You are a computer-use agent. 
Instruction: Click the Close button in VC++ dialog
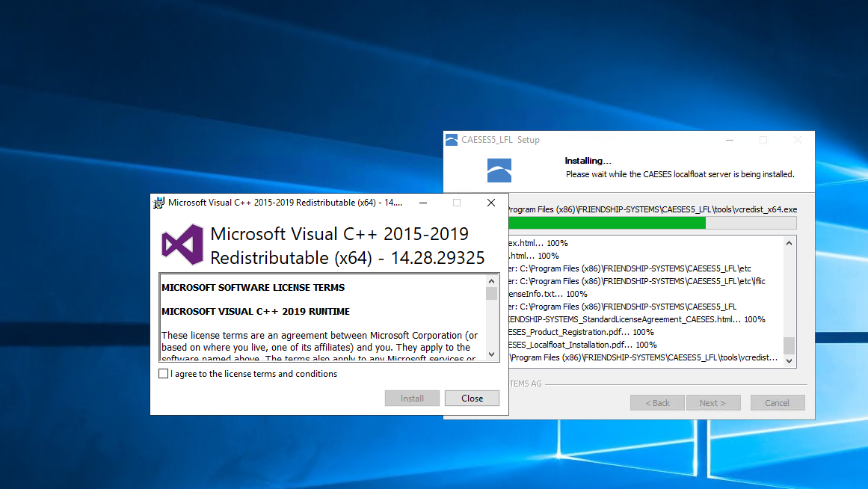coord(472,399)
